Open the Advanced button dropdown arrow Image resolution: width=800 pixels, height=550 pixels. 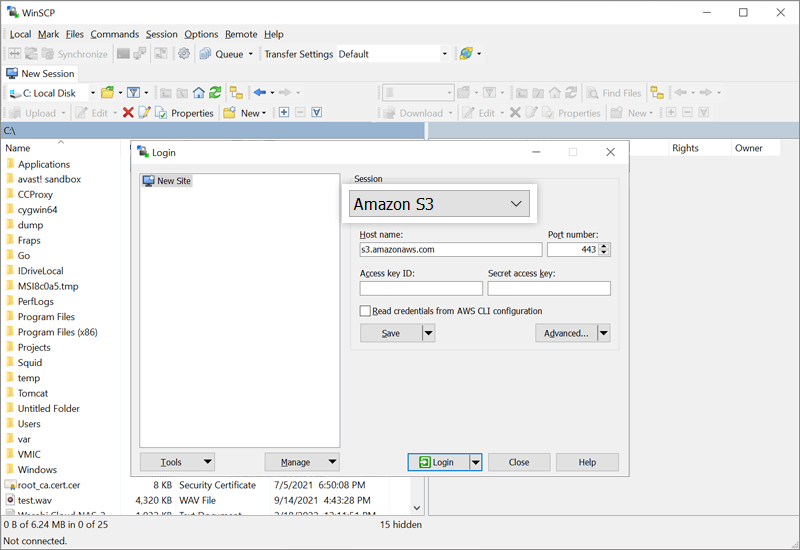[604, 333]
